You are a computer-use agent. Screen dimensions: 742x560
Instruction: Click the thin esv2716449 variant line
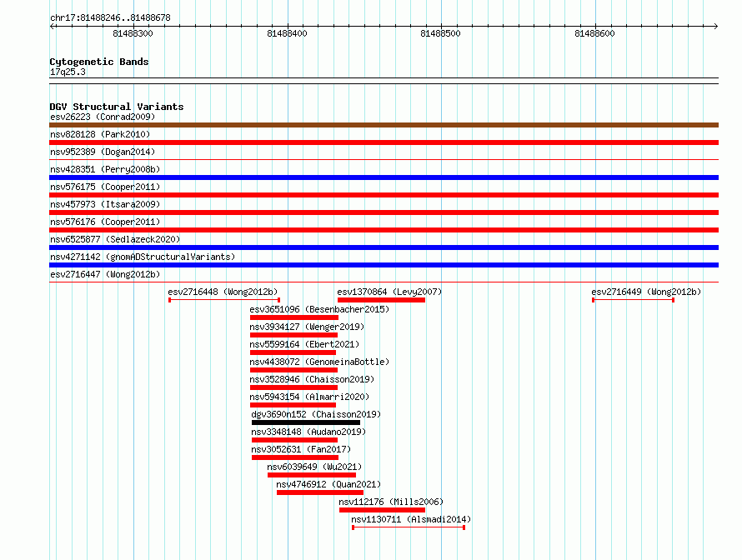[x=633, y=300]
